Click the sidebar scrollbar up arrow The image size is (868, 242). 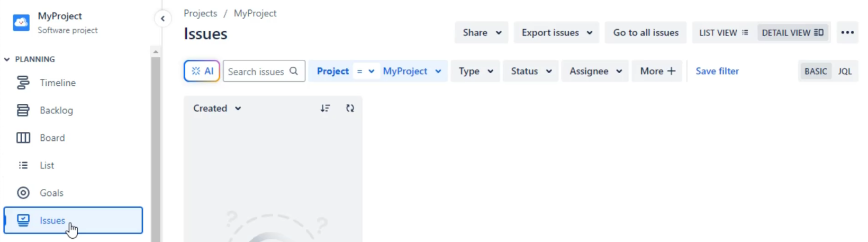(156, 51)
